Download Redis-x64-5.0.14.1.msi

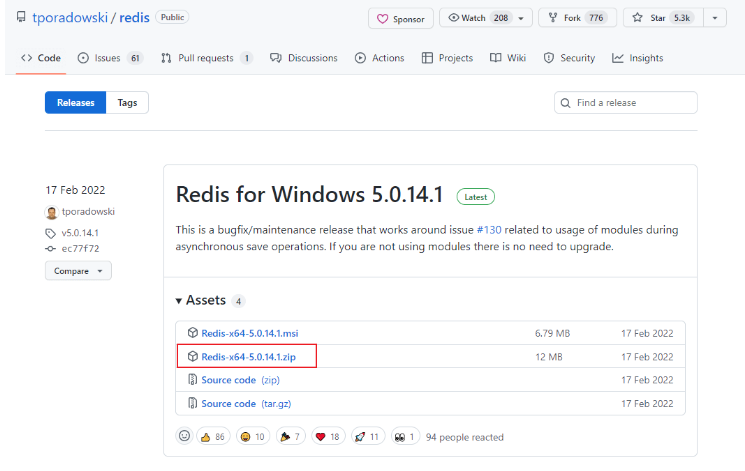[x=250, y=334]
